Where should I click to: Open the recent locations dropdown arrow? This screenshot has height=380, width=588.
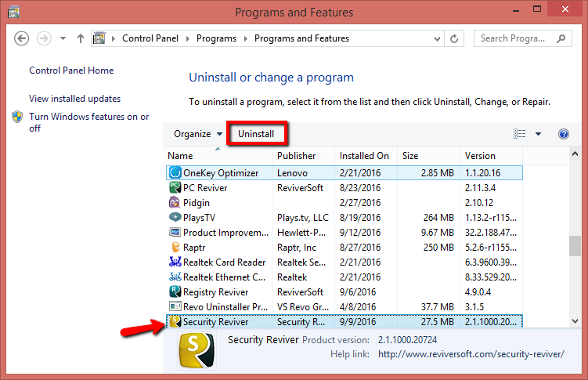[63, 38]
